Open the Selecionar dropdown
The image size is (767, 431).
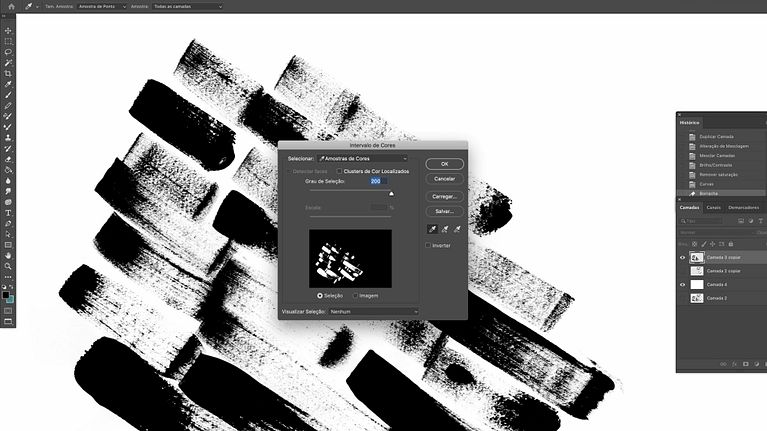tap(362, 159)
